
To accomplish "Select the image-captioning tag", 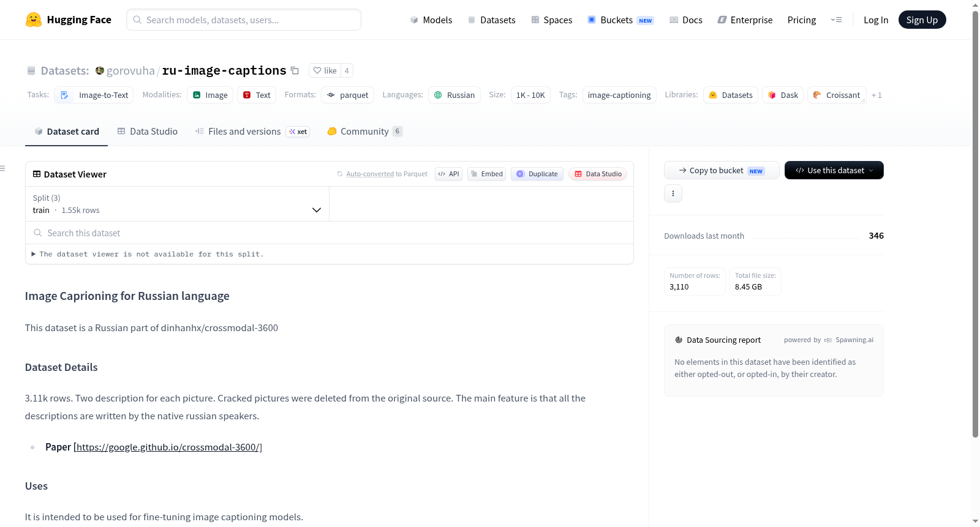I will tap(619, 95).
